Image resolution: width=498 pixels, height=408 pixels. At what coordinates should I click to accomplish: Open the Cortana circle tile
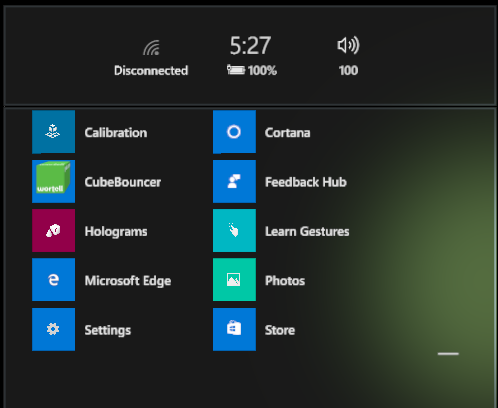234,132
